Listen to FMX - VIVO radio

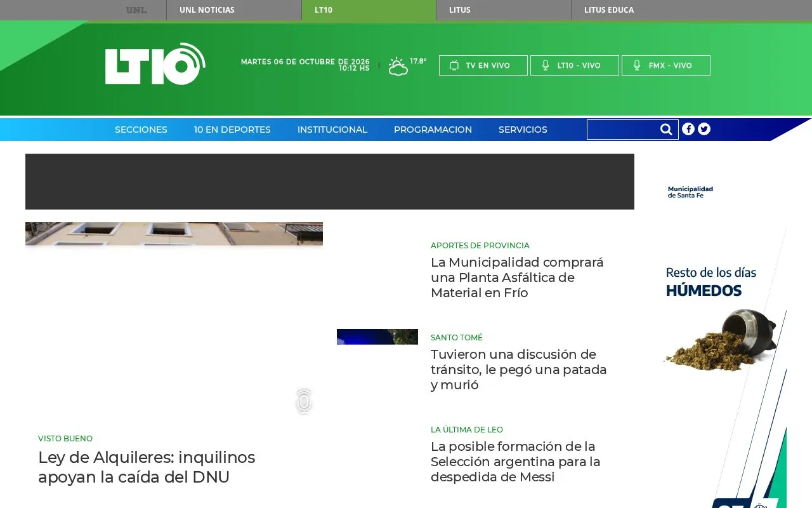(x=666, y=65)
